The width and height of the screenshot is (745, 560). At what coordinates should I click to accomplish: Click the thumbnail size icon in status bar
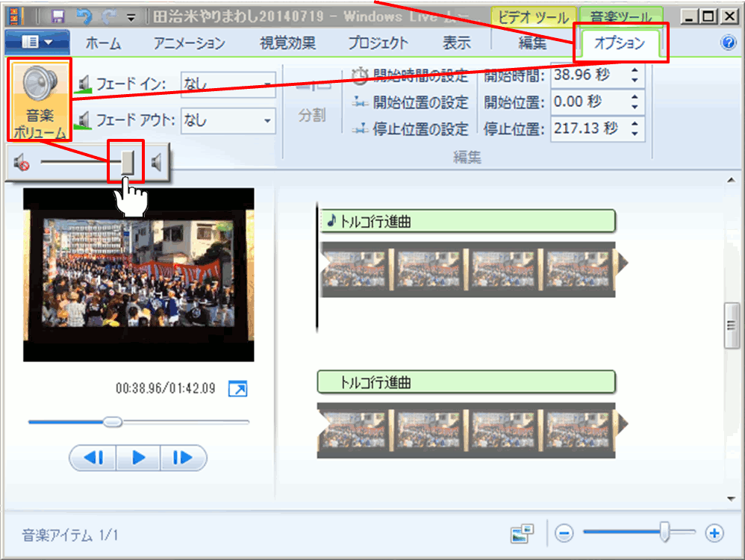(523, 533)
